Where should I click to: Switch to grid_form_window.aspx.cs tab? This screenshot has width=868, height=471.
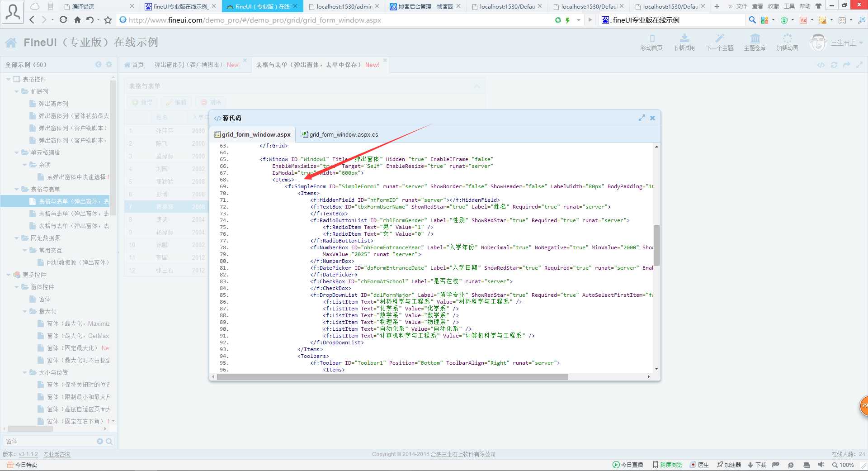pos(340,134)
